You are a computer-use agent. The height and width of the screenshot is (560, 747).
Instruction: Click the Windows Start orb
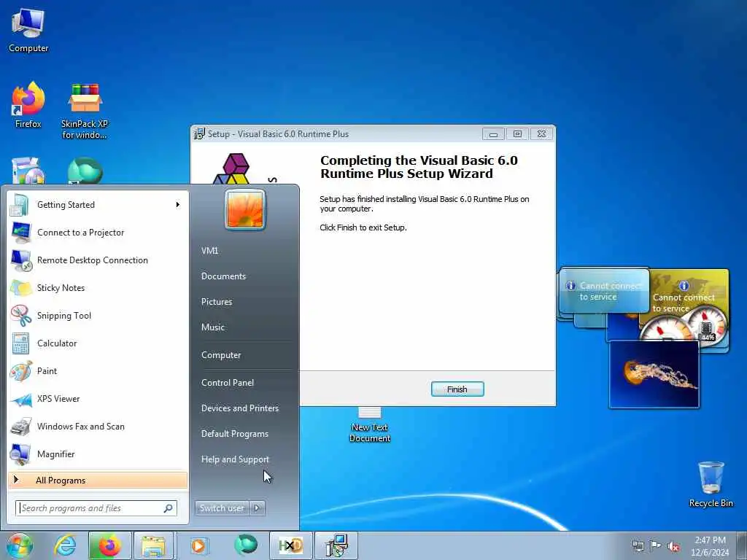point(20,545)
